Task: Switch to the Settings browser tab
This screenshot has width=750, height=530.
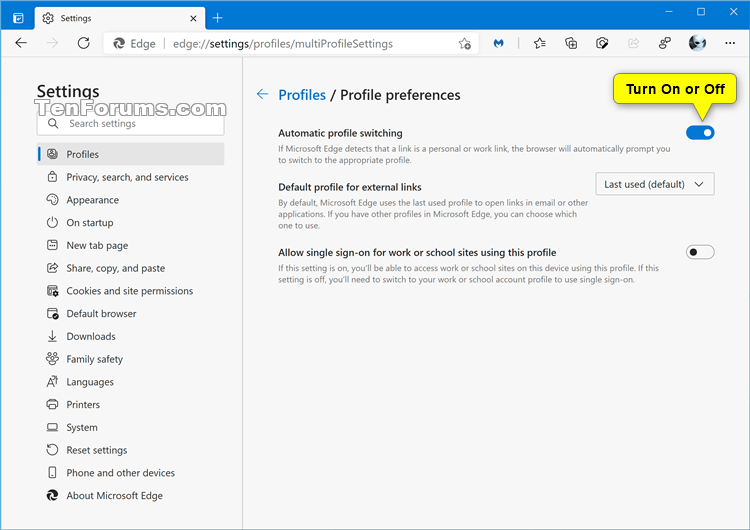Action: [120, 18]
